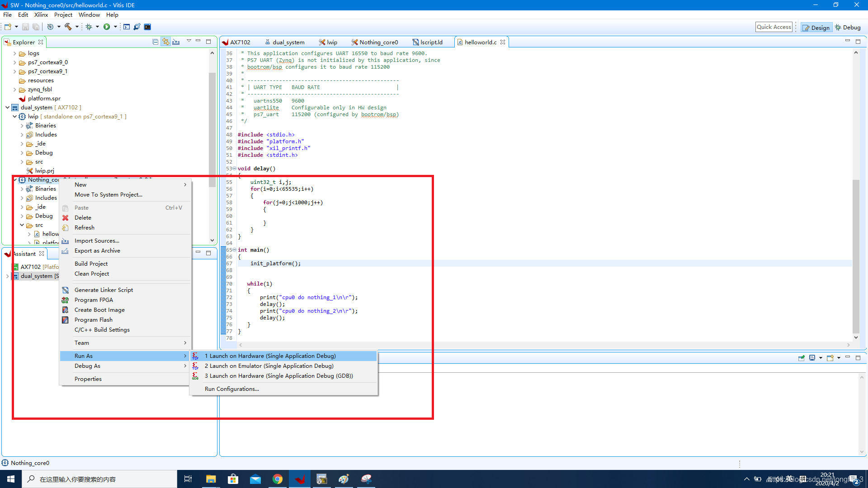Screen dimensions: 868x488
Task: Switch to lscript.ld editor tab
Action: (x=431, y=42)
